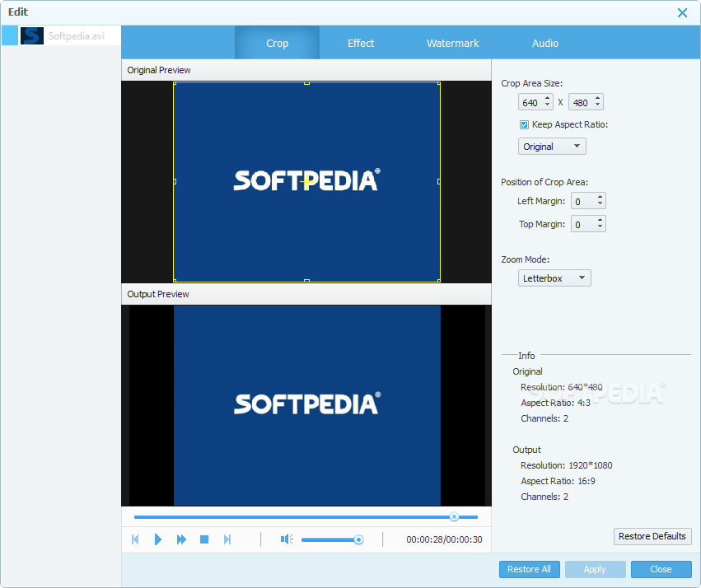Increase the Left Margin value

point(600,197)
